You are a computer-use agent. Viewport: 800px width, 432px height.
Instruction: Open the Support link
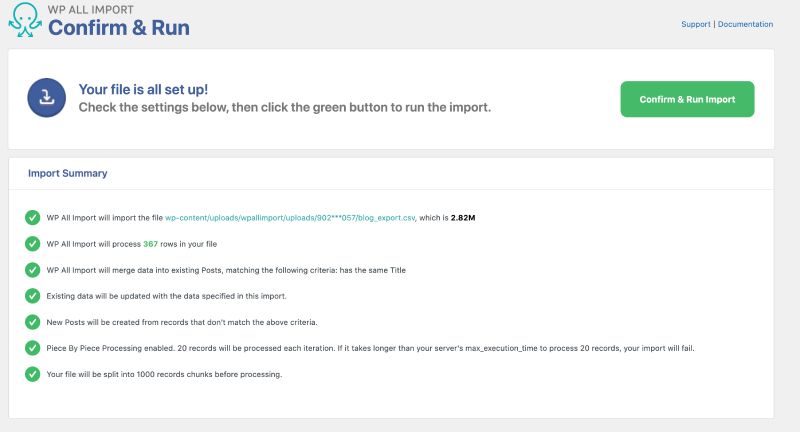coord(695,24)
